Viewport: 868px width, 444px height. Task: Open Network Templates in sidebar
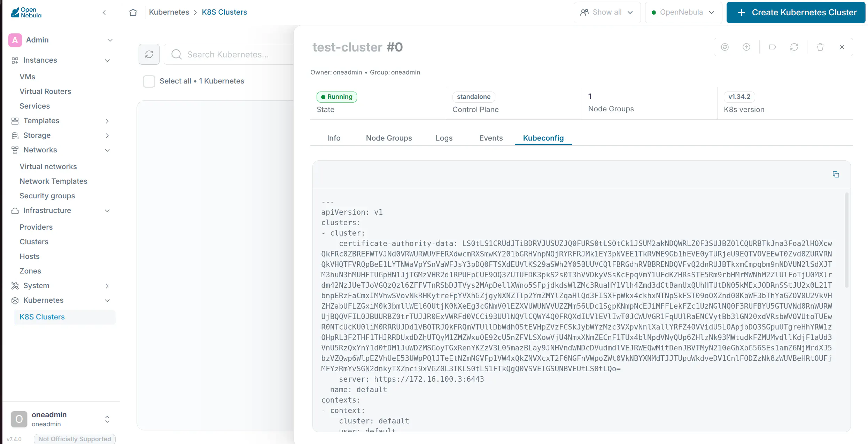point(53,181)
